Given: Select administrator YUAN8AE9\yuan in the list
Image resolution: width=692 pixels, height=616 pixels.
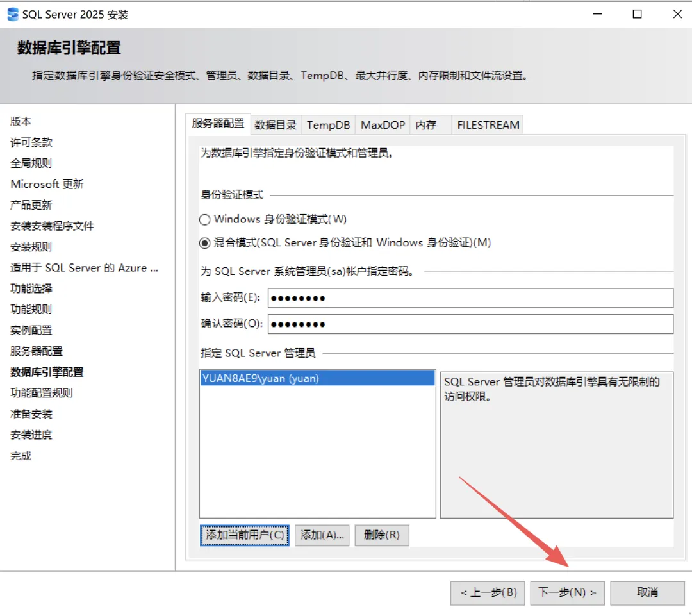Looking at the screenshot, I should point(317,378).
